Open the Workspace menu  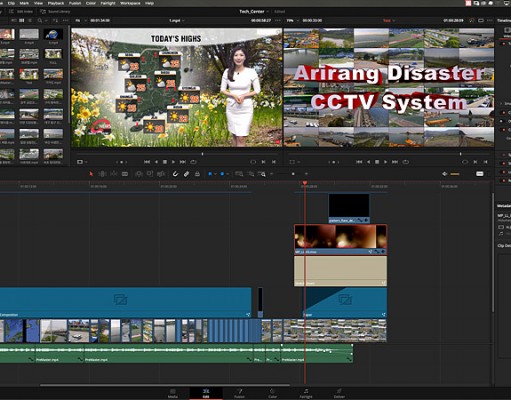click(x=130, y=3)
